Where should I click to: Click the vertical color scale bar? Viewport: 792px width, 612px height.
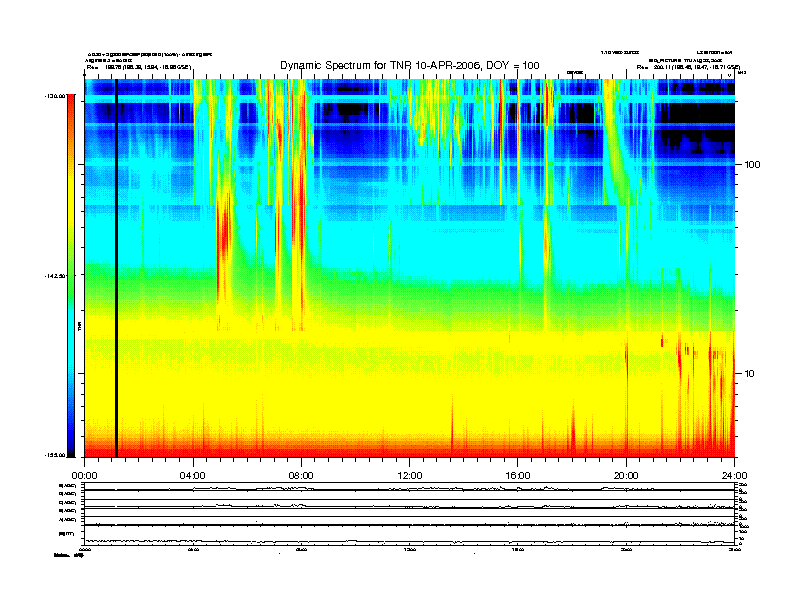[72, 275]
